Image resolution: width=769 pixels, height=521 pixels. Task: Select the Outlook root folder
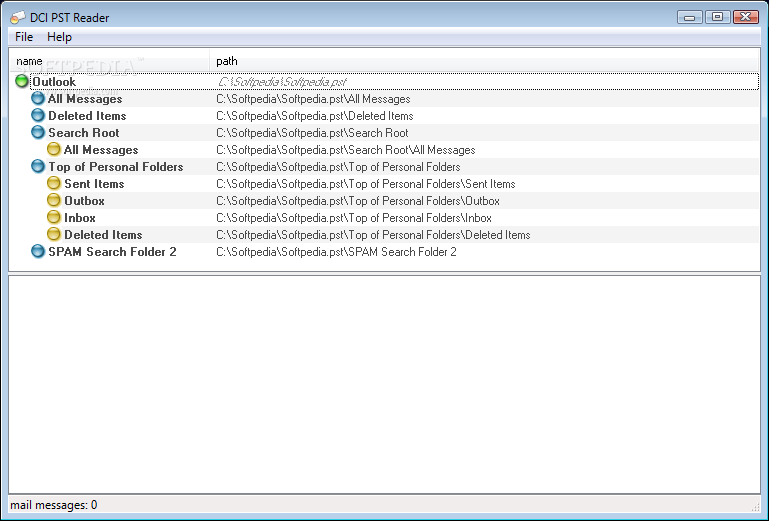(54, 81)
